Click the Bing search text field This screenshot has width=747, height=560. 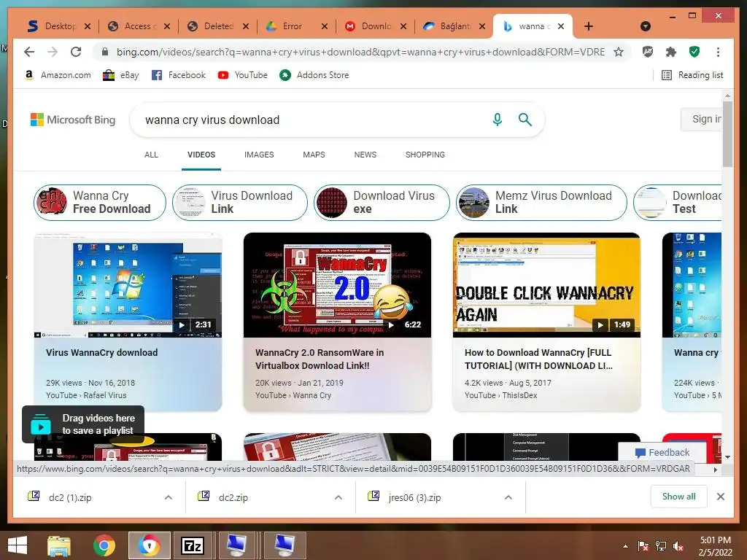pos(314,120)
